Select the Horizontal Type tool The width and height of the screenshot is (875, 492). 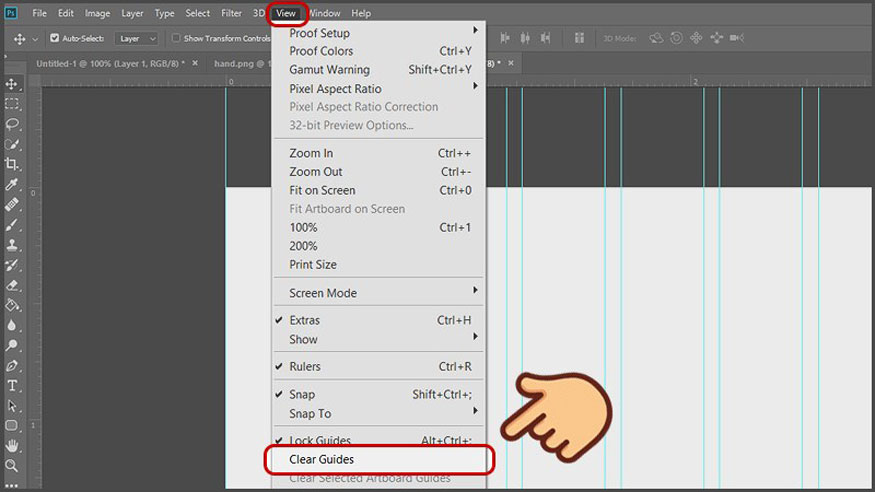(x=12, y=386)
